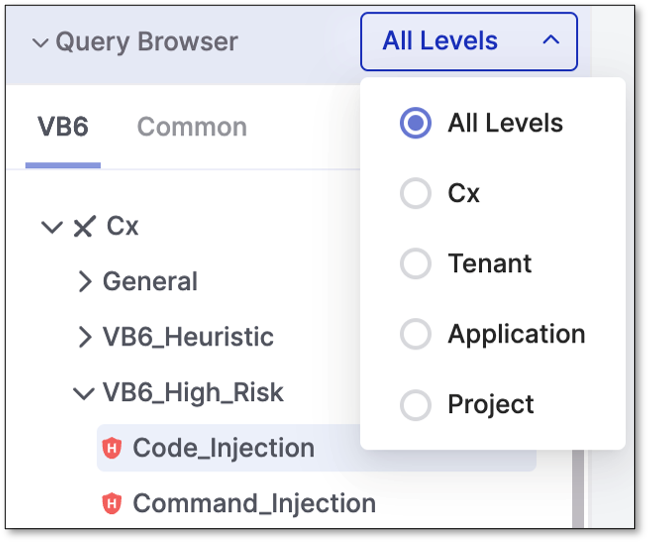Select the All Levels radio button

[x=415, y=123]
